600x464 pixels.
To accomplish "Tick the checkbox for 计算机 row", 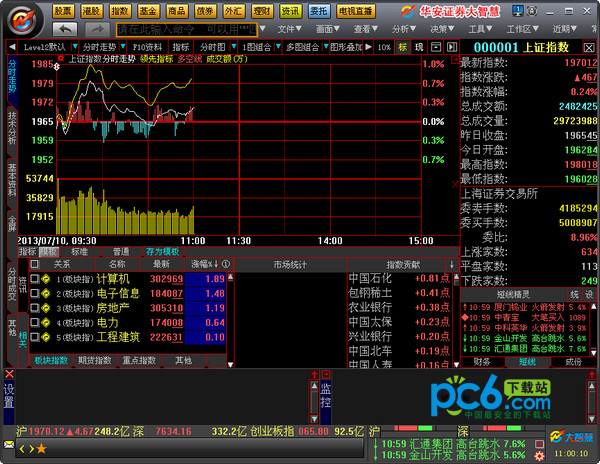I will [x=34, y=279].
